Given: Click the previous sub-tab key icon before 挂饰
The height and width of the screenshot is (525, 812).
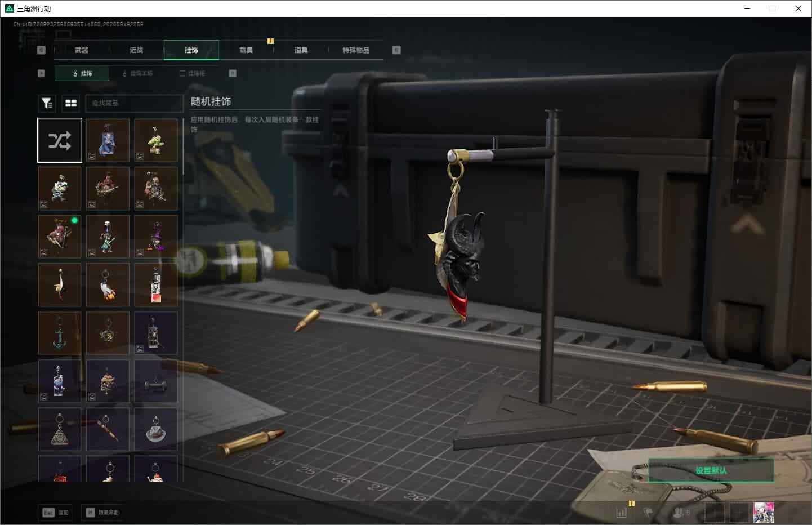Looking at the screenshot, I should click(x=41, y=73).
